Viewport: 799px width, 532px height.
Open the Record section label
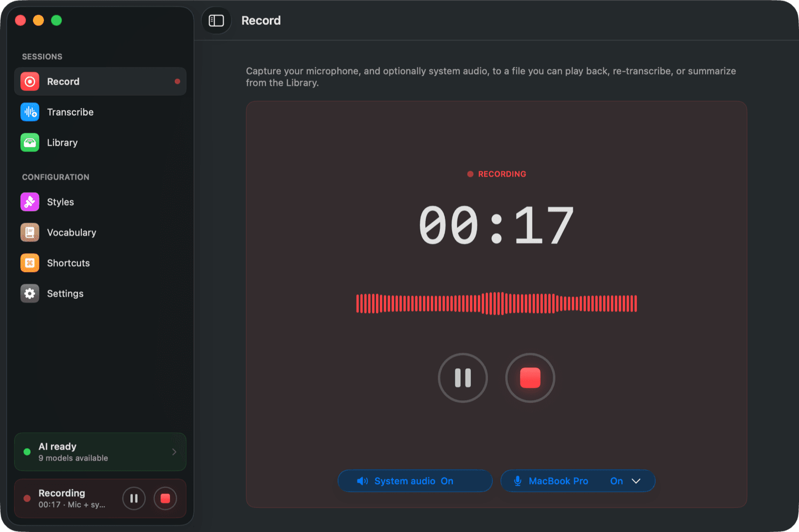63,81
